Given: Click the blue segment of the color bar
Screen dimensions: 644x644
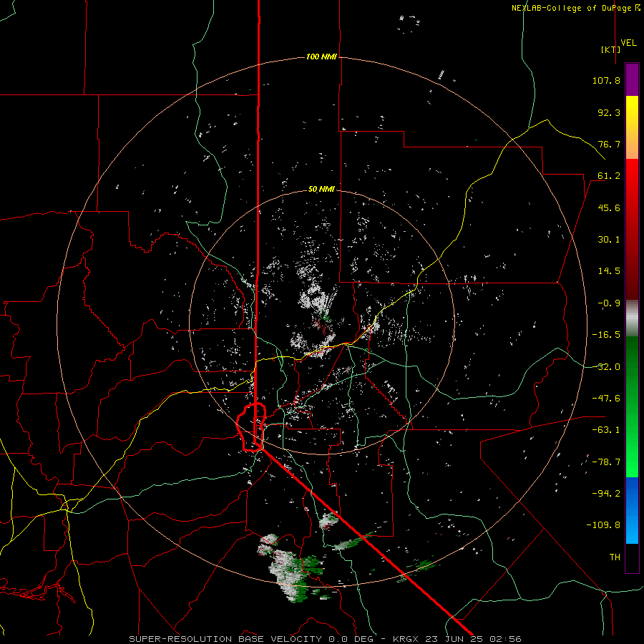Looking at the screenshot, I should pyautogui.click(x=632, y=510).
